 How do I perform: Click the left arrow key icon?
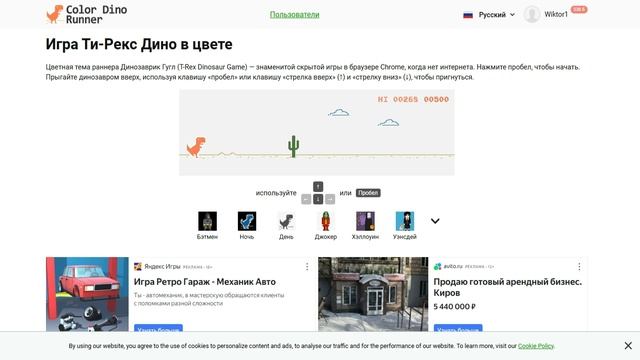pyautogui.click(x=306, y=199)
